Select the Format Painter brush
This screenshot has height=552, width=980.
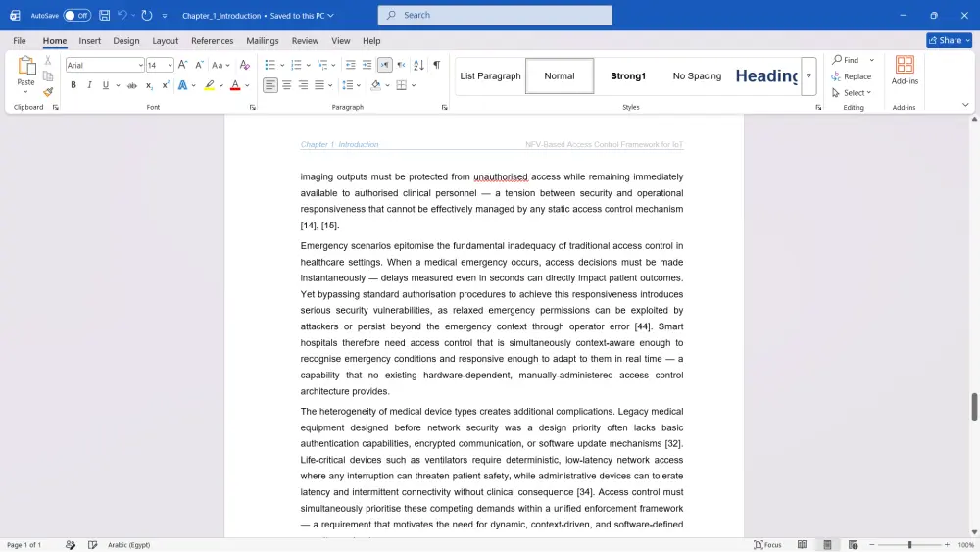(x=48, y=92)
